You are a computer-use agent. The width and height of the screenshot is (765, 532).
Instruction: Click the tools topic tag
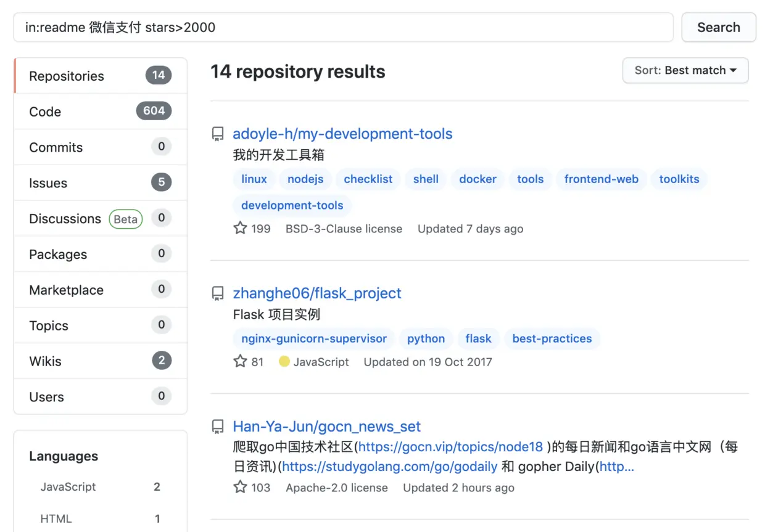[531, 179]
